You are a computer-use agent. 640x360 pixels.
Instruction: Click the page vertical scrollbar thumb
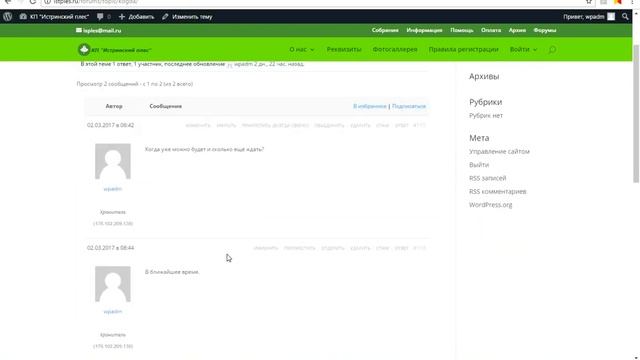636,114
